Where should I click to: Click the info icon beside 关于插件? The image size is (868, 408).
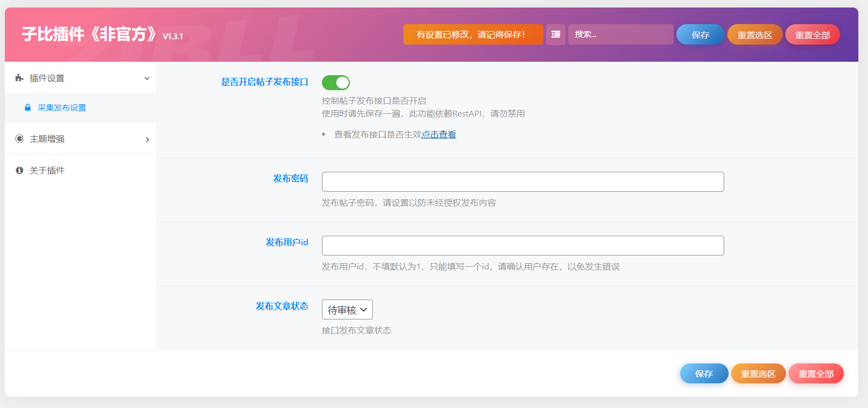click(x=19, y=170)
